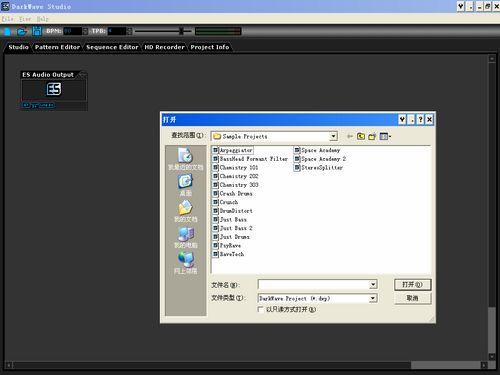
Task: Expand the file name combo box arrow
Action: tap(373, 284)
